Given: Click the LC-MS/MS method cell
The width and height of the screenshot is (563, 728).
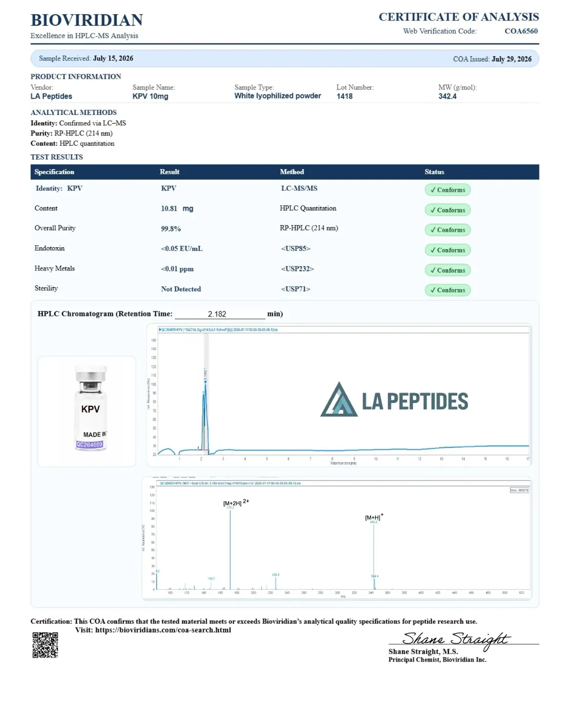Looking at the screenshot, I should coord(299,188).
